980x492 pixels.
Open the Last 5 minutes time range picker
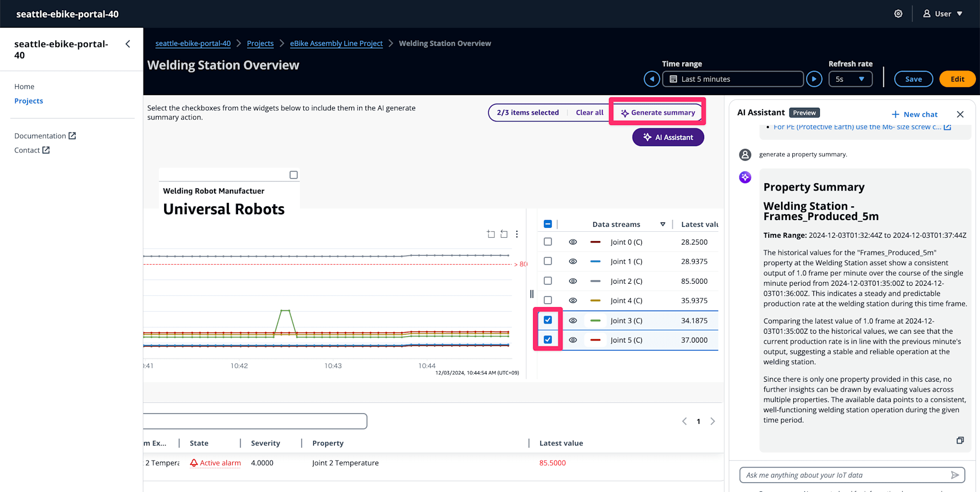(733, 79)
